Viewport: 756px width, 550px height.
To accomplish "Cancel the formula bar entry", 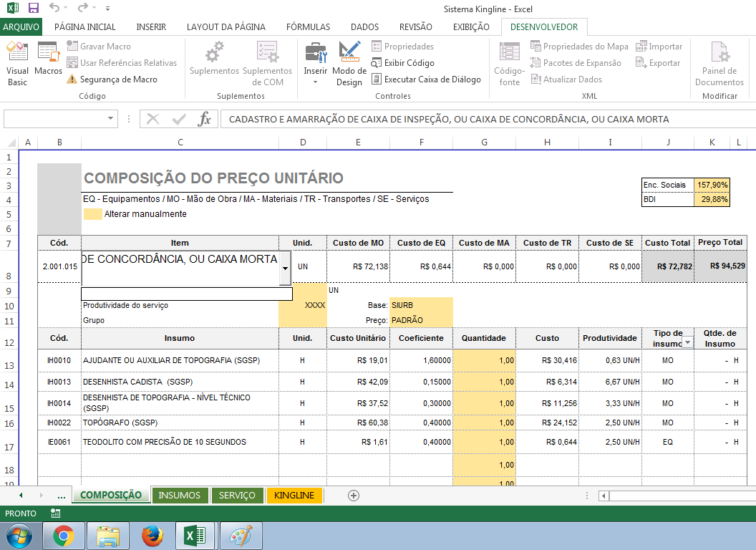I will click(152, 119).
